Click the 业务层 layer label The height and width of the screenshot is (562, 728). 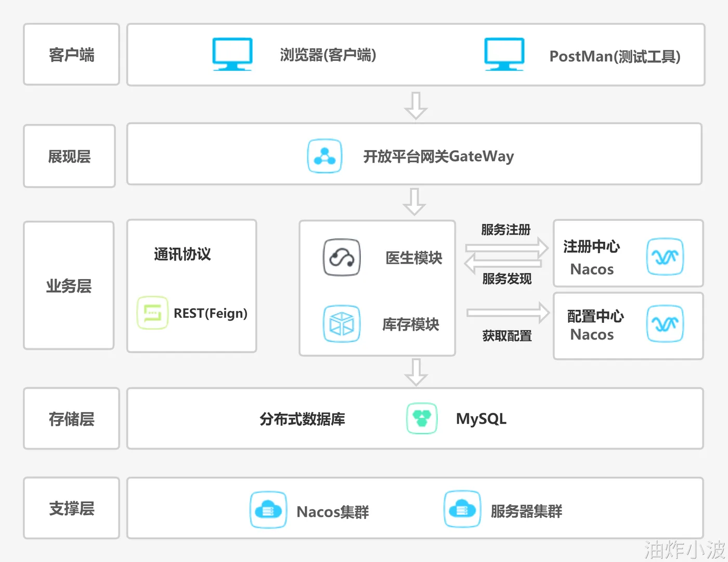click(69, 285)
